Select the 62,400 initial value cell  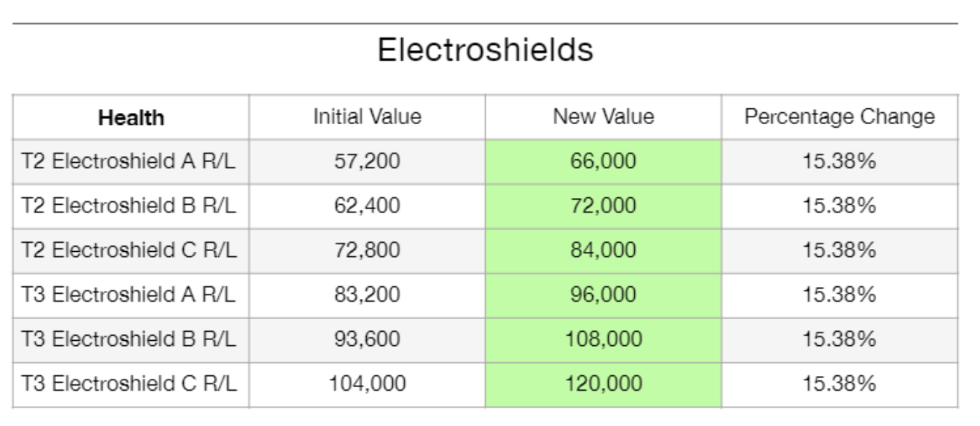coord(367,206)
